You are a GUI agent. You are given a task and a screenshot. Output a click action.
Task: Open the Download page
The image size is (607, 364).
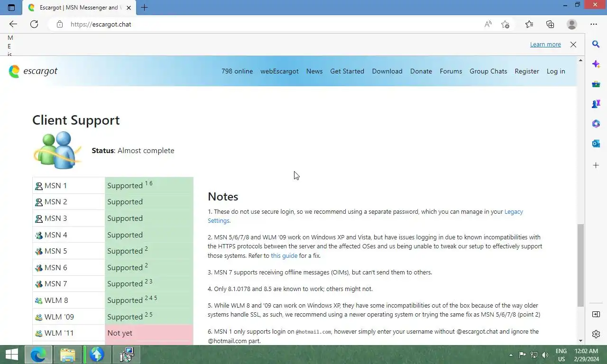(387, 71)
